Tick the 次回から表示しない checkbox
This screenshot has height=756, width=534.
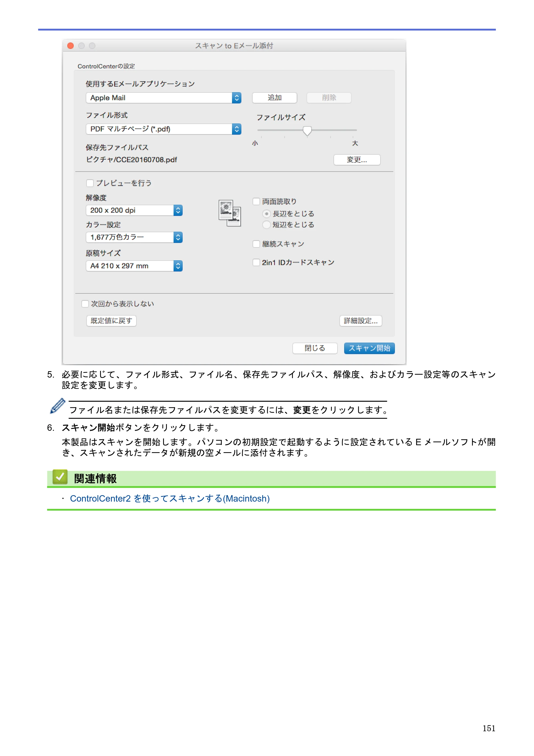(85, 304)
